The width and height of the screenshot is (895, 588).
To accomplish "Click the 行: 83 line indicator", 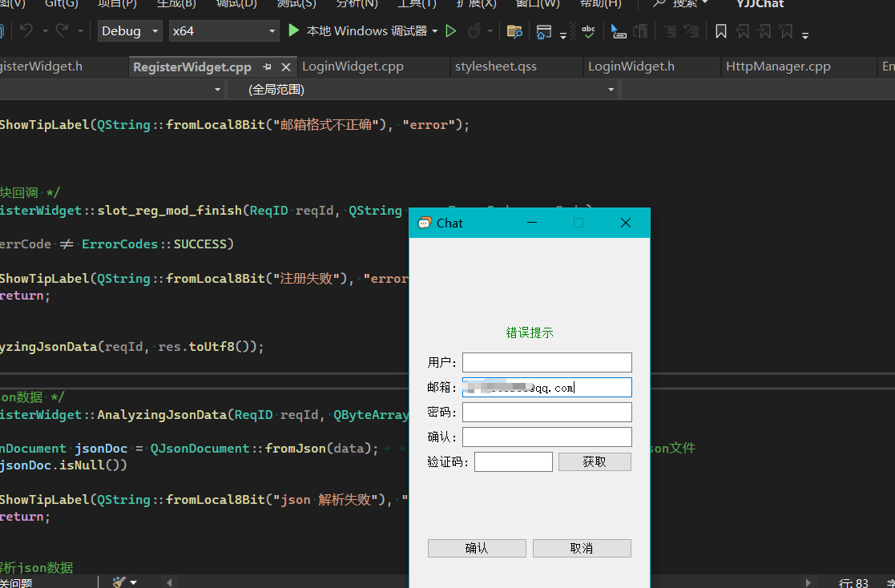I will [853, 583].
